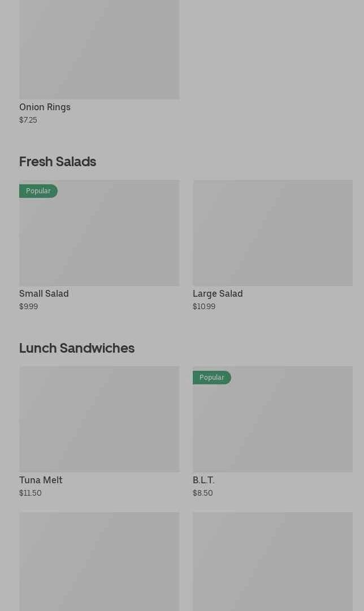Image resolution: width=364 pixels, height=611 pixels.
Task: Open the Onion Rings item image
Action: tap(99, 50)
